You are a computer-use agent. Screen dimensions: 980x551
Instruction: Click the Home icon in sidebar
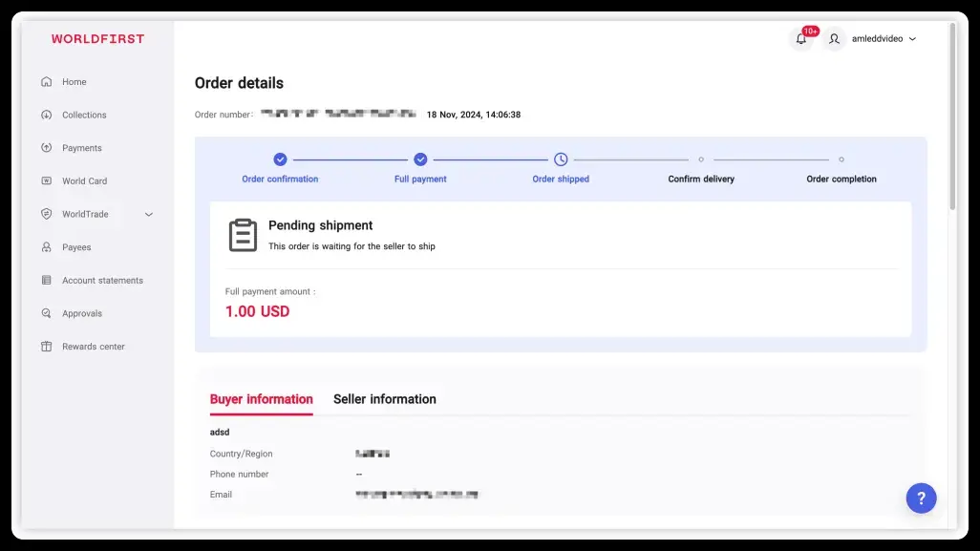47,82
